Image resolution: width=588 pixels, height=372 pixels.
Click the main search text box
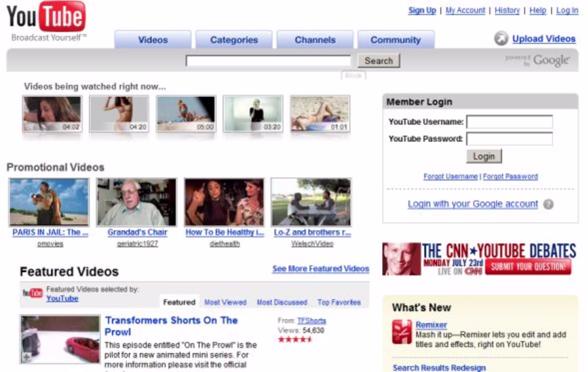[x=268, y=61]
